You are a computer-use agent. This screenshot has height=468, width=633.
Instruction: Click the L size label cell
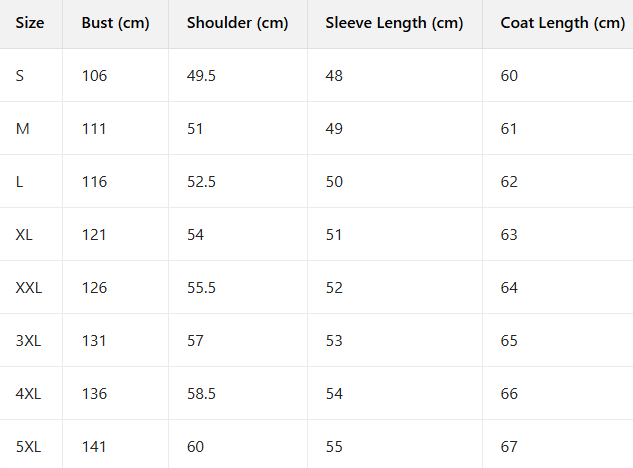click(20, 182)
